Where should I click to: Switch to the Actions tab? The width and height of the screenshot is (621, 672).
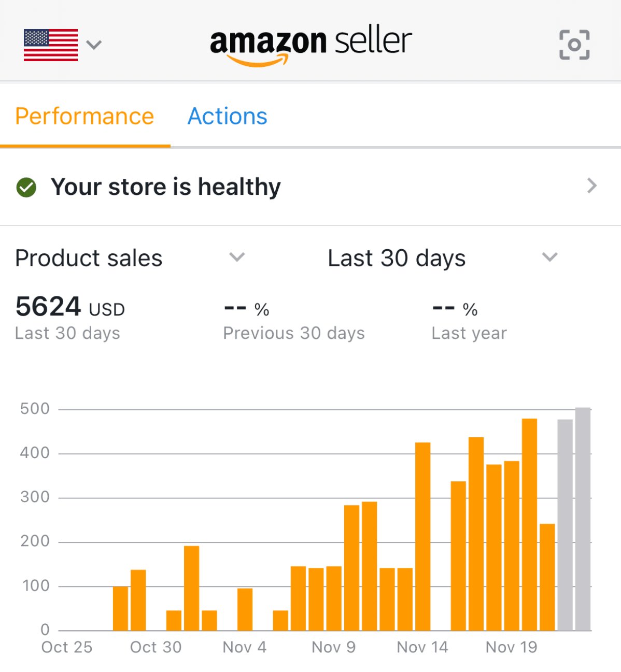(x=228, y=117)
